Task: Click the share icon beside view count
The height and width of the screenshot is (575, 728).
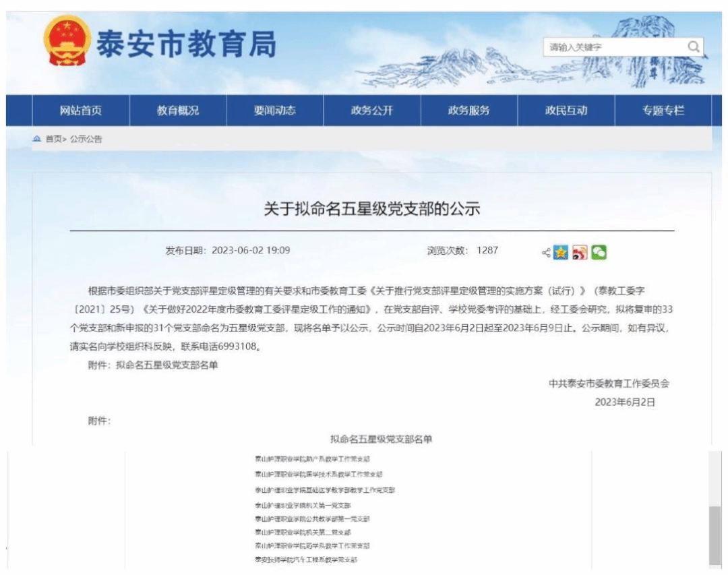Action: [x=545, y=253]
